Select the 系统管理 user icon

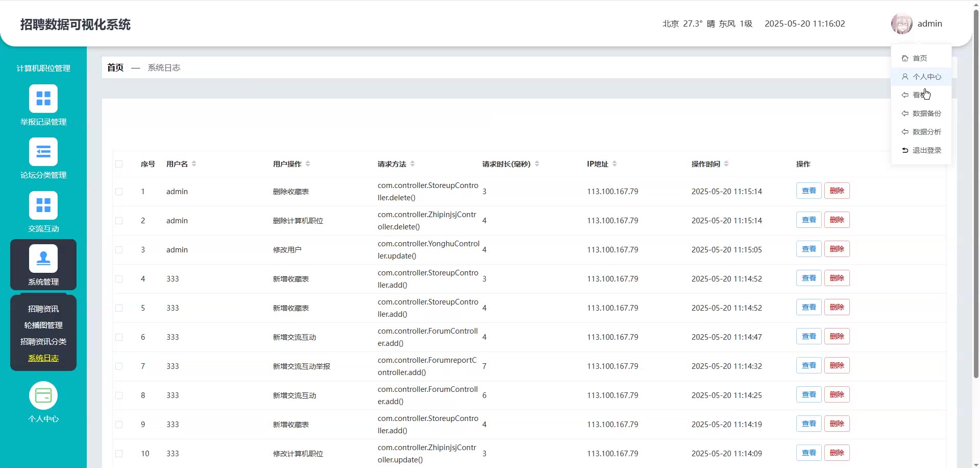(43, 259)
